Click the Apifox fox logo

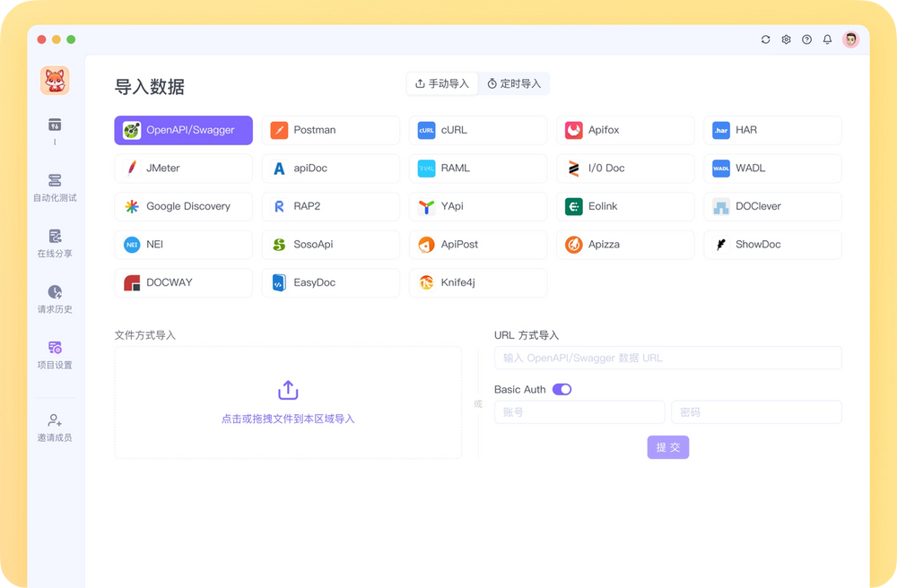pos(54,80)
